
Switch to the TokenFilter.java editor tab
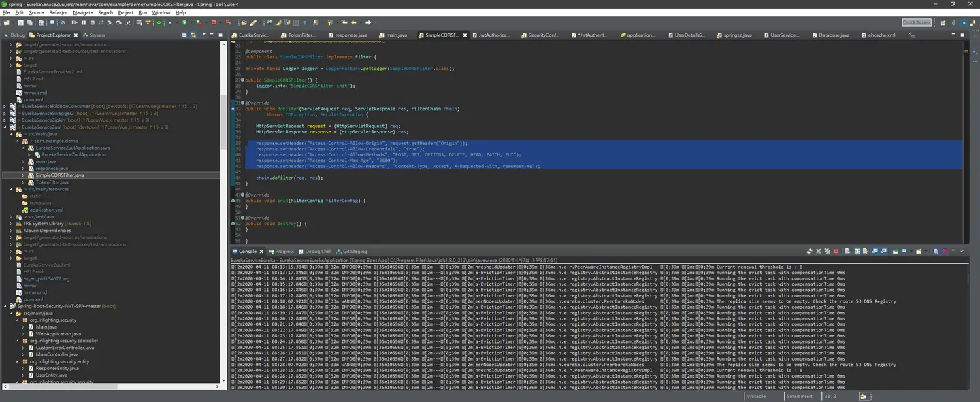point(302,35)
